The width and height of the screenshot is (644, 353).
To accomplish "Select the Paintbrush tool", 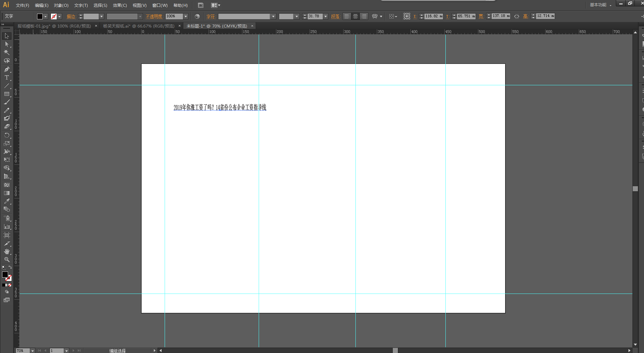I will (x=7, y=102).
